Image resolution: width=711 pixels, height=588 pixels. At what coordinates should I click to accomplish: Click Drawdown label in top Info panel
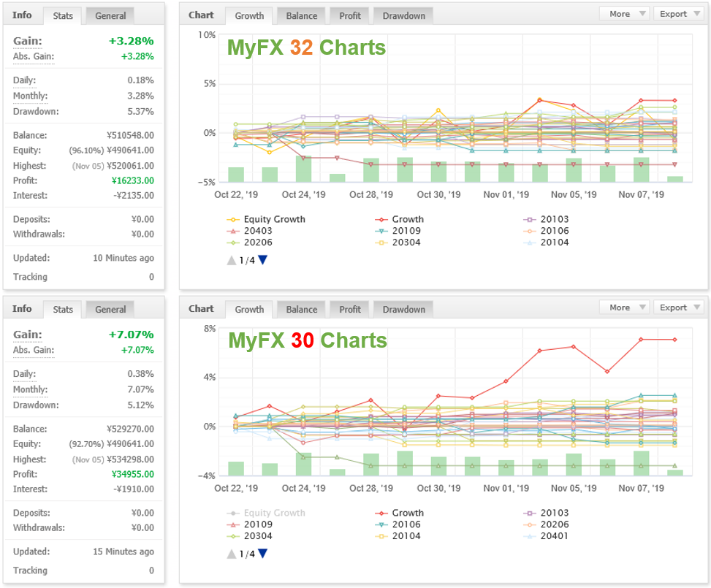[x=36, y=112]
